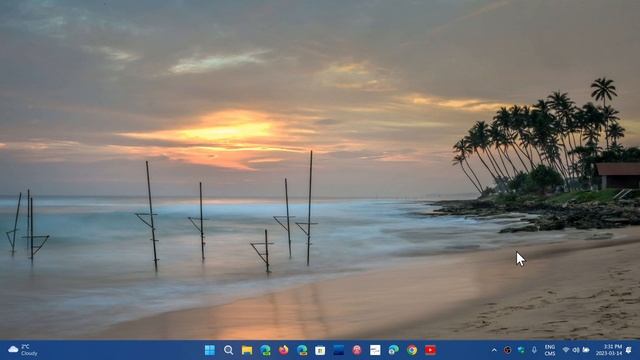Open the red YouTube app icon
Screen dimensions: 640x360
point(430,350)
